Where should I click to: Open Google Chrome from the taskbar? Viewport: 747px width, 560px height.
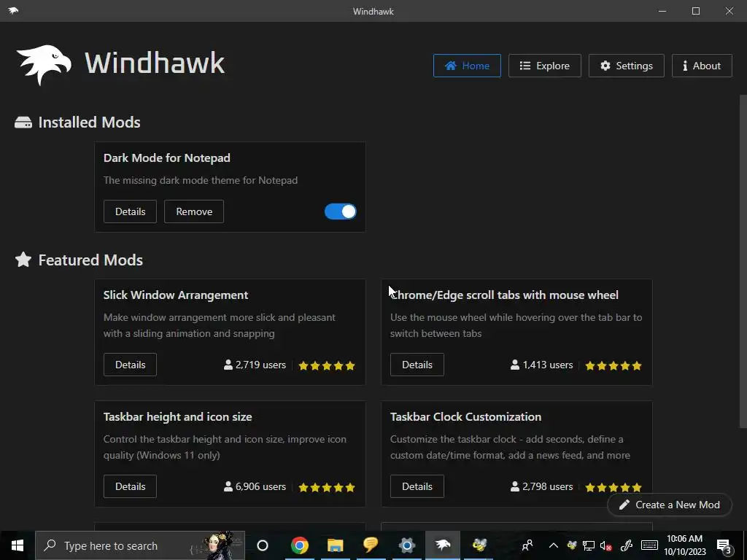pyautogui.click(x=300, y=545)
